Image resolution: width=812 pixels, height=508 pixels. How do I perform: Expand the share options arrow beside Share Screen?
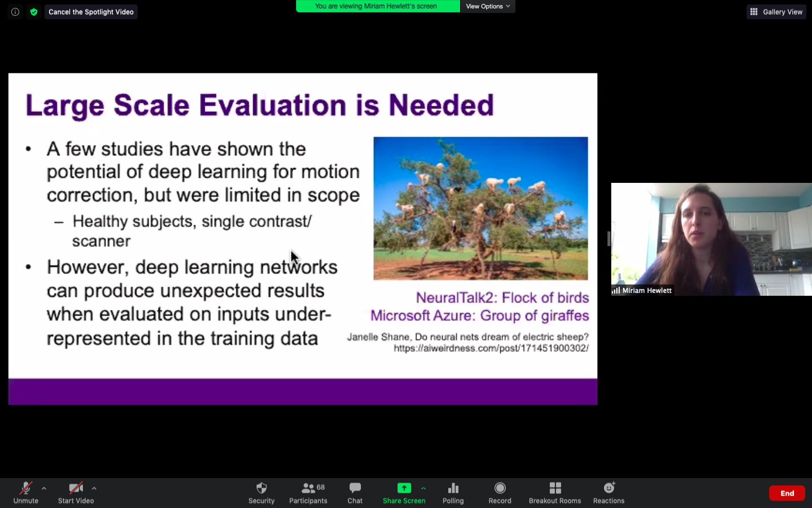(x=423, y=488)
